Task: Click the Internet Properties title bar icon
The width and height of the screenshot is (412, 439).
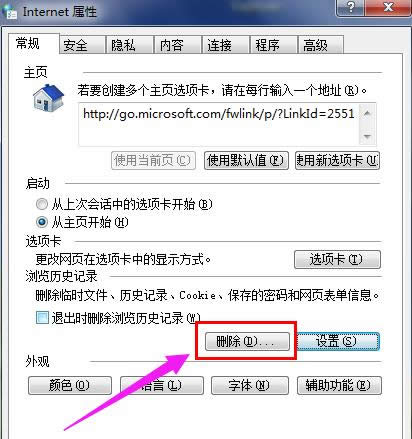Action: click(x=9, y=13)
